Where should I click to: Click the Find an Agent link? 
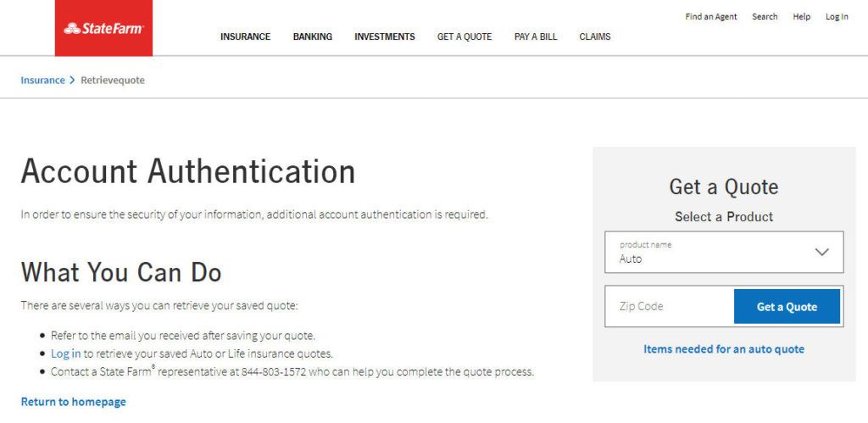tap(711, 17)
